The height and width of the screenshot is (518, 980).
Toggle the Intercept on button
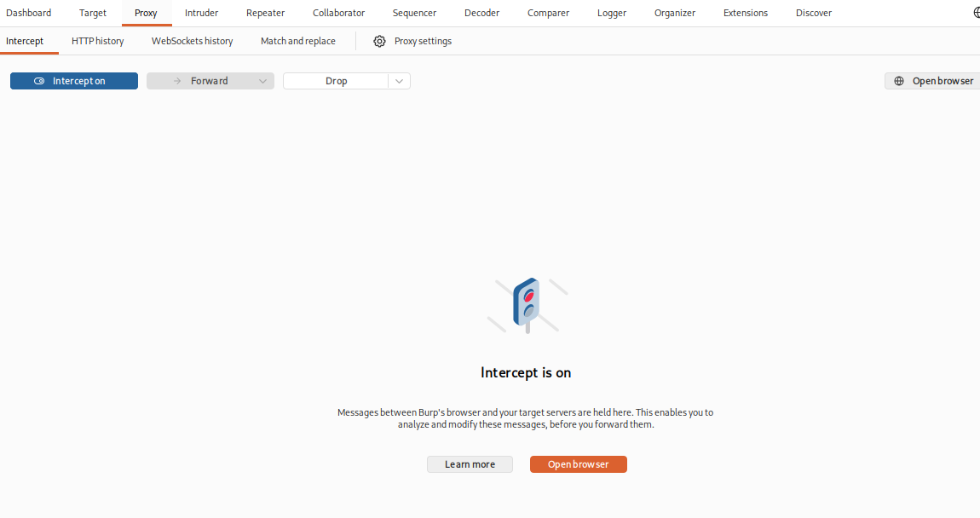coord(74,81)
